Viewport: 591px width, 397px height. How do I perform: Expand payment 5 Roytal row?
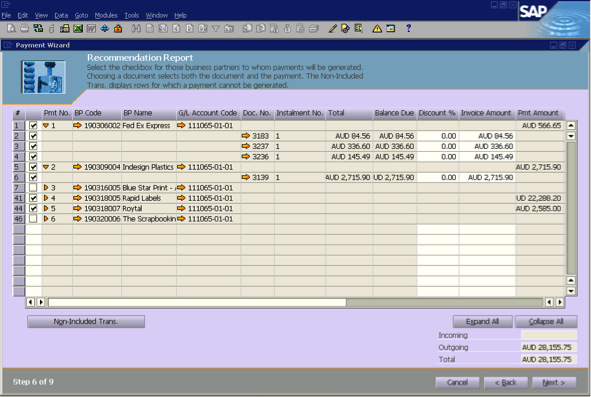[x=46, y=208]
